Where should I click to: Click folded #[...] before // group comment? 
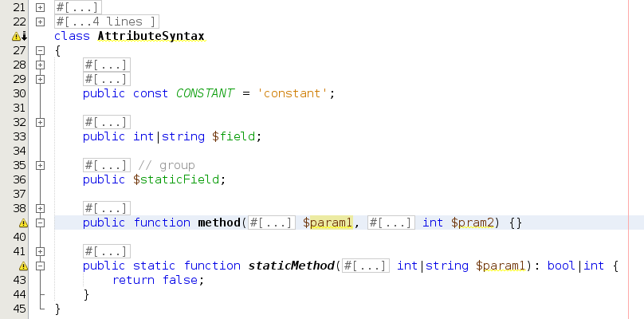point(107,165)
